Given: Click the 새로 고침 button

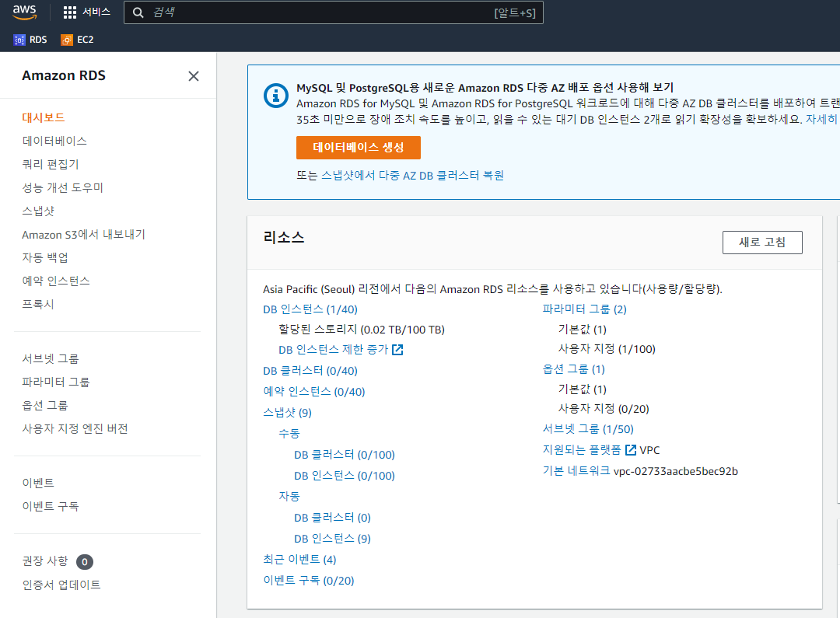Looking at the screenshot, I should 761,242.
